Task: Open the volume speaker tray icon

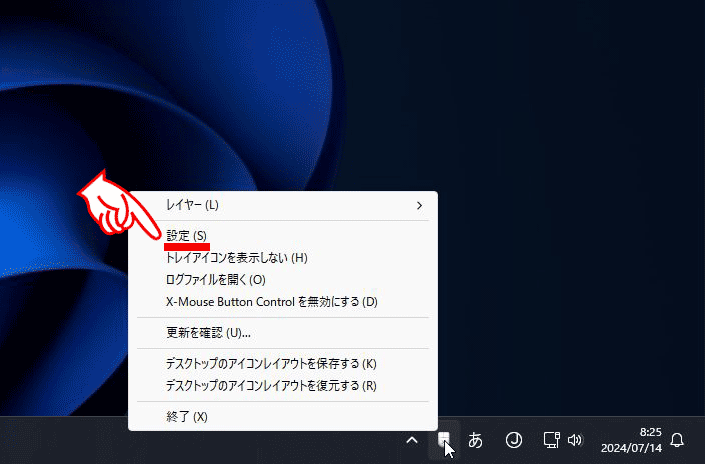Action: tap(575, 440)
